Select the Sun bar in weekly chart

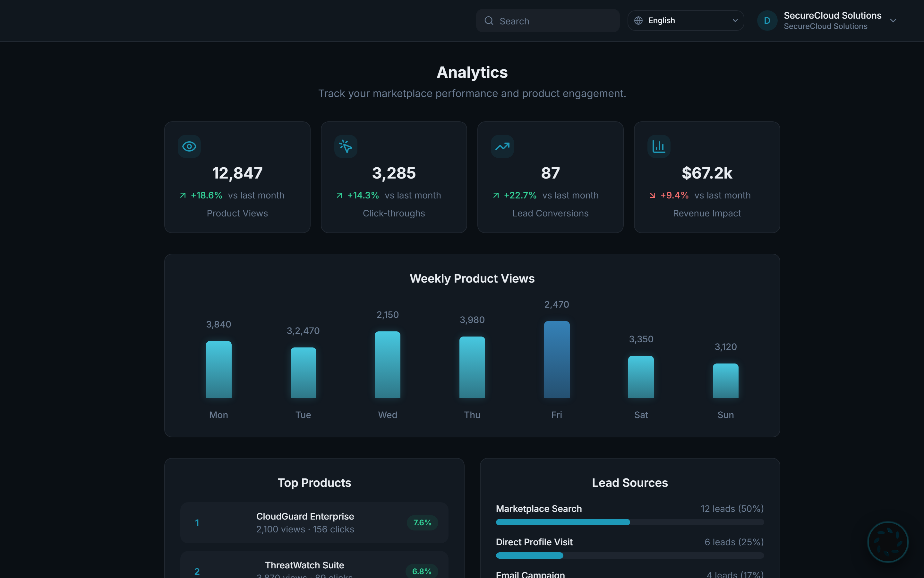(x=726, y=381)
